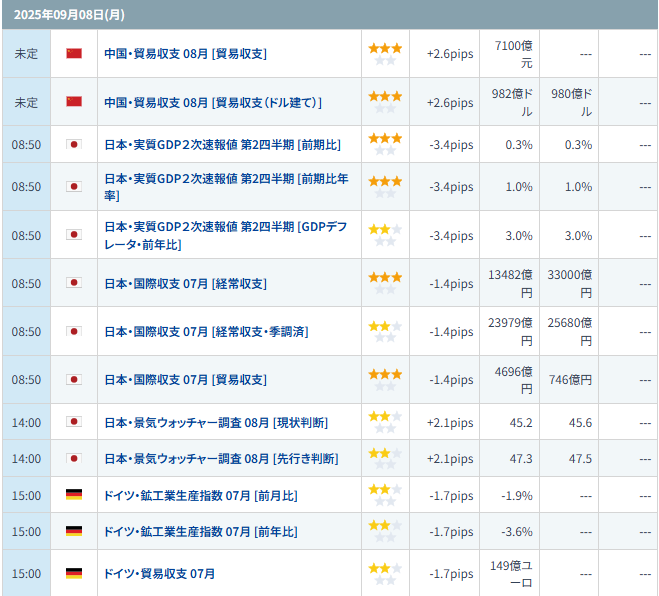
Task: Select the 47.5 forecast value
Action: coord(580,459)
